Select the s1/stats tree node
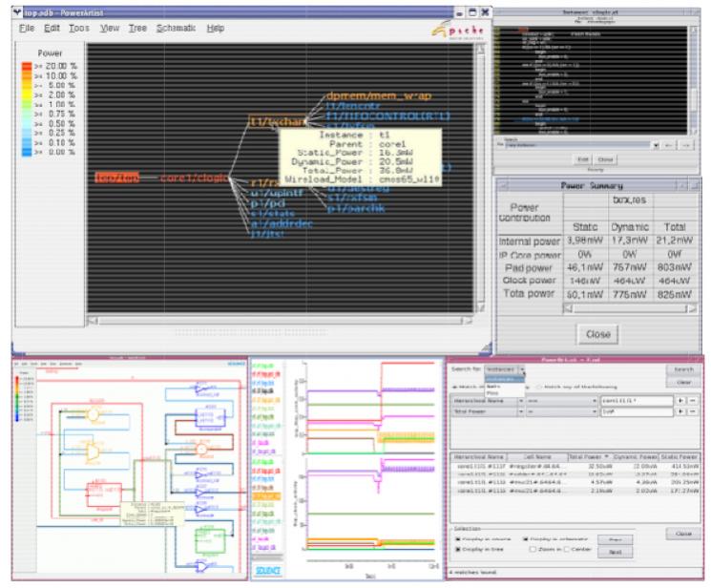Screen dimensions: 711x588 coord(273,213)
